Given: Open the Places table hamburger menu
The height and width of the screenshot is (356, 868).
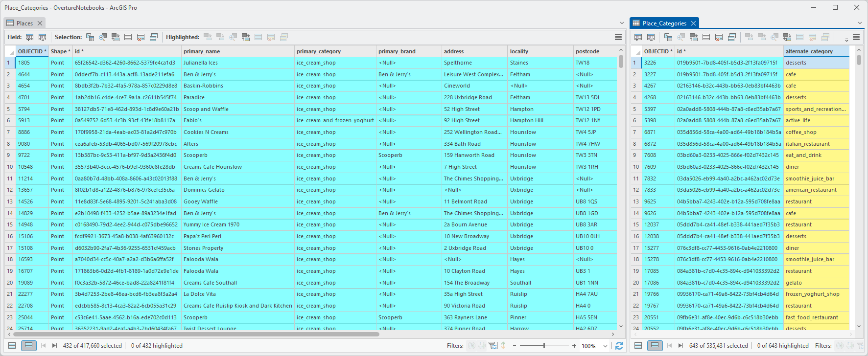Looking at the screenshot, I should coord(618,37).
